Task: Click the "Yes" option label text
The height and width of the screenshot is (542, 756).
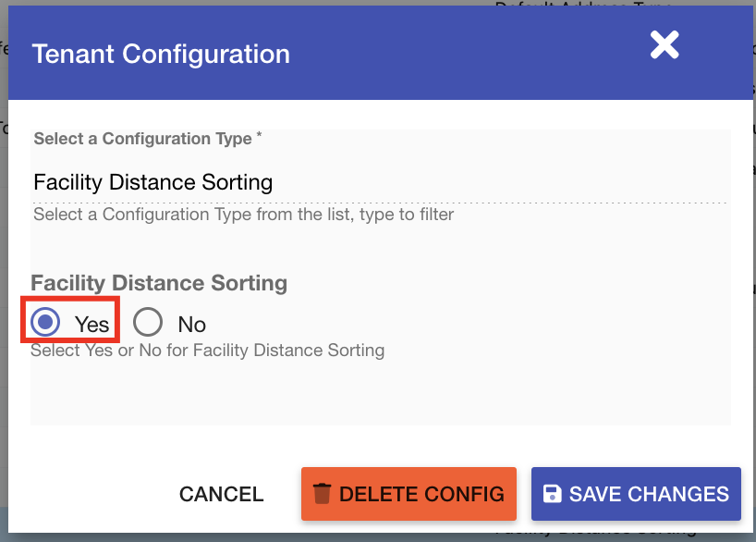Action: (x=92, y=325)
